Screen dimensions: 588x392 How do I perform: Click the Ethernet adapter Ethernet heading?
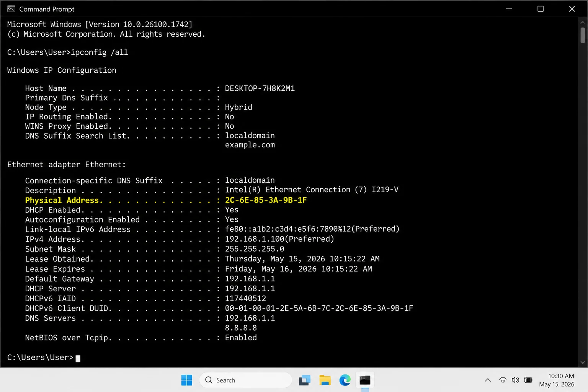(67, 165)
